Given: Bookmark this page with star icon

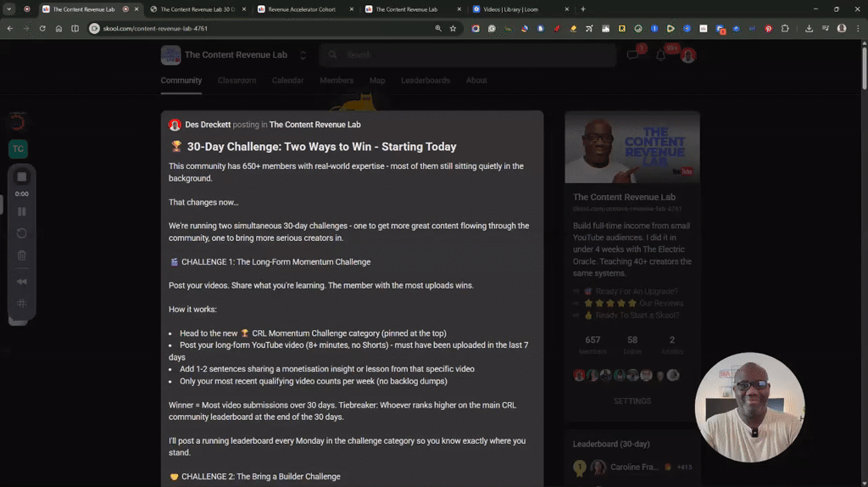Looking at the screenshot, I should point(453,28).
